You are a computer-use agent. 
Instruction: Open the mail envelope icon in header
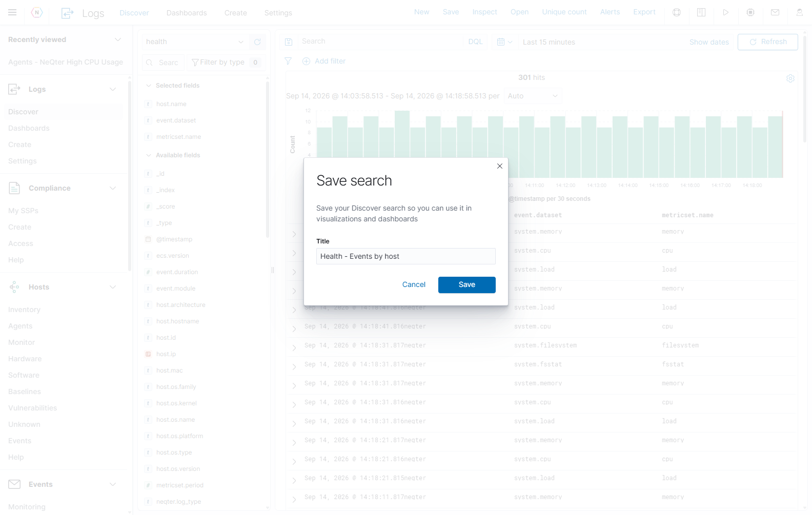[x=775, y=12]
